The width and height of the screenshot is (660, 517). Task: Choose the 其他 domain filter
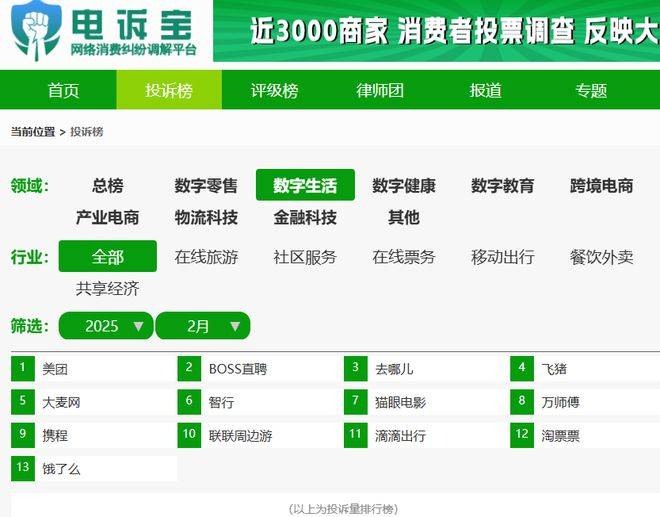(x=404, y=217)
